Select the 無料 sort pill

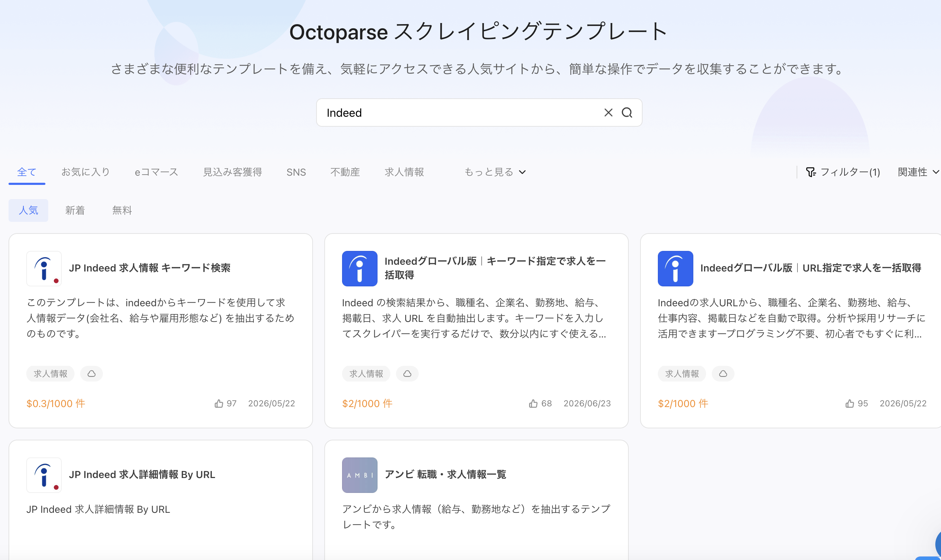[122, 210]
